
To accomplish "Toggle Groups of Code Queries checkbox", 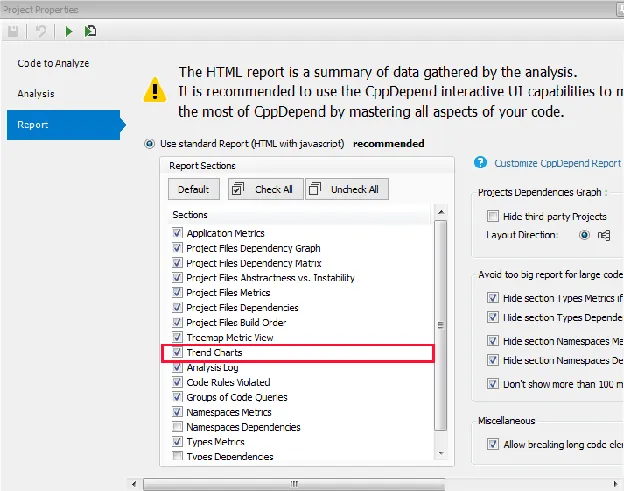I will pos(177,397).
